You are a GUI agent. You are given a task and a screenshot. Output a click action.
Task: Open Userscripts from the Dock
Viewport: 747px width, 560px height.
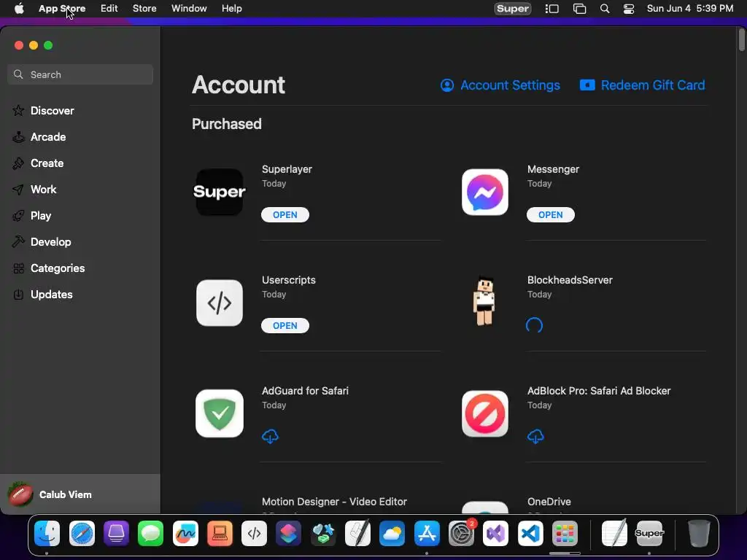pos(254,533)
